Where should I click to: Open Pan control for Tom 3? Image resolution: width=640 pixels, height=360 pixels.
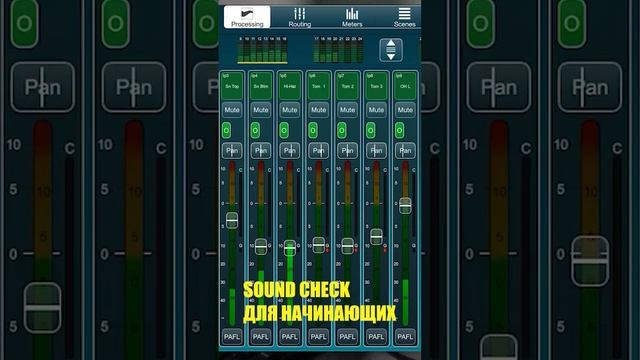pos(376,151)
